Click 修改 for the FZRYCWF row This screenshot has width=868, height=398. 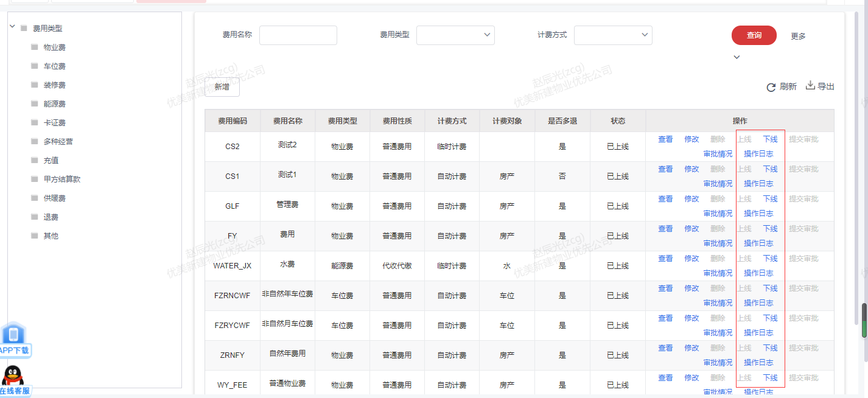[x=691, y=318]
